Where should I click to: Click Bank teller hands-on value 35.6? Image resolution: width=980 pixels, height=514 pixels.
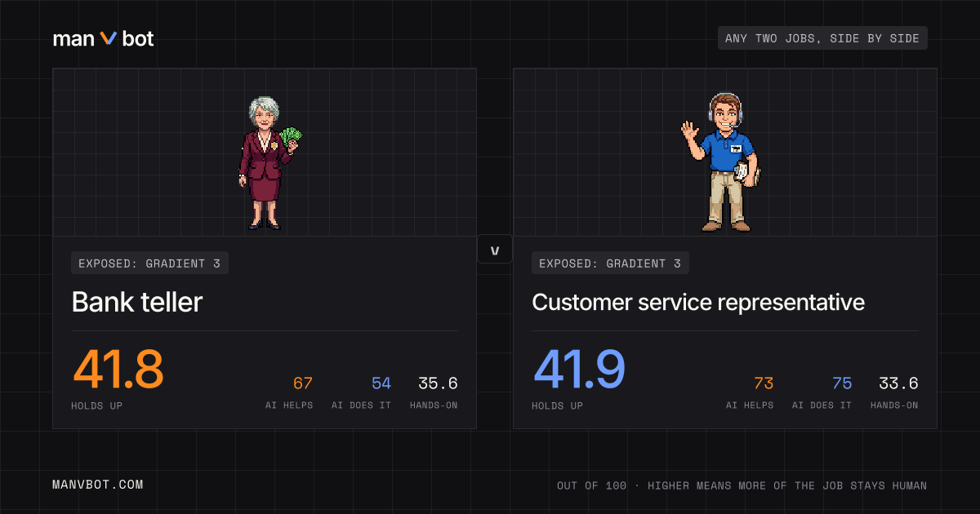[x=438, y=383]
